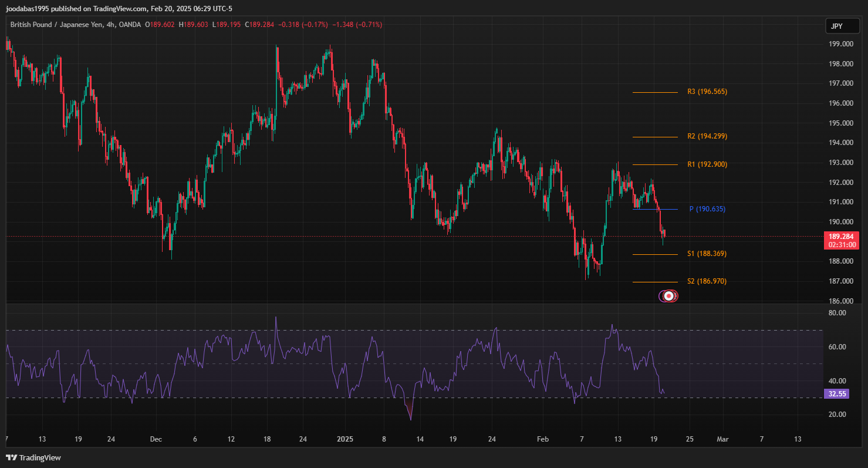Viewport: 868px width, 468px height.
Task: Click the TradingView logo
Action: [33, 457]
